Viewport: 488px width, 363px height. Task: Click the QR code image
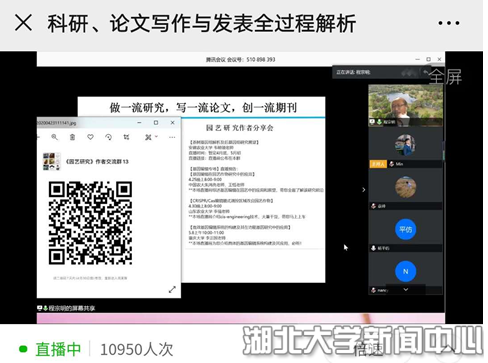[90, 223]
